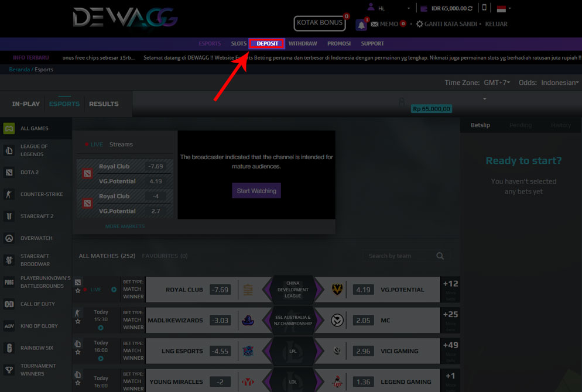
Task: Refresh the IDR 65,000.00 balance
Action: [470, 8]
